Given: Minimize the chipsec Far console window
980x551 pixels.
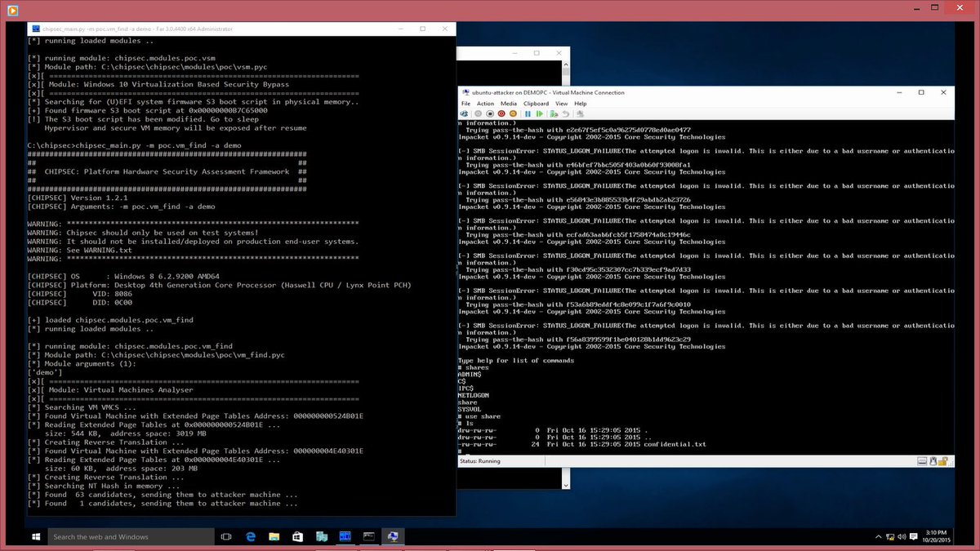Looking at the screenshot, I should (x=401, y=29).
